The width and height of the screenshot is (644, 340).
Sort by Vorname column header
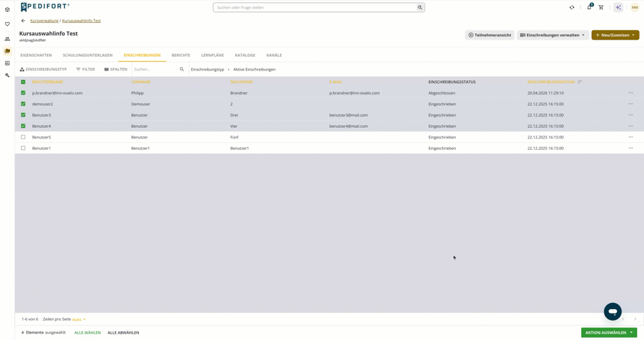click(x=141, y=82)
